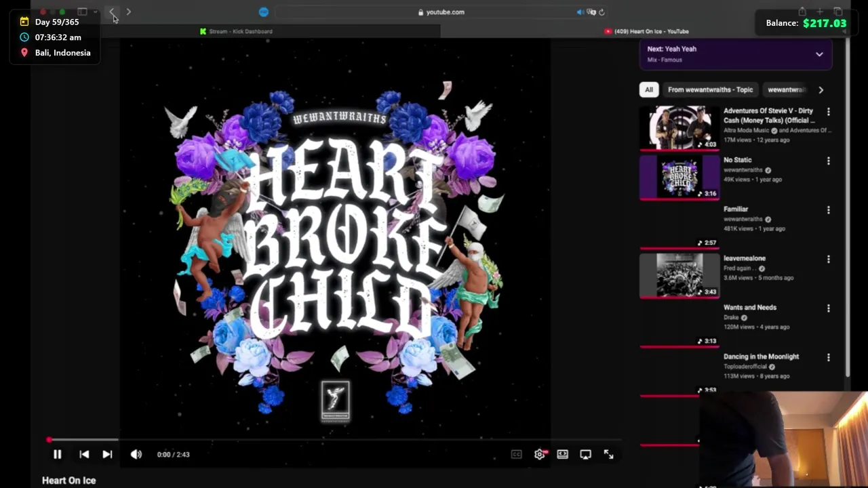This screenshot has height=488, width=868.
Task: Open the player settings gear
Action: 540,455
